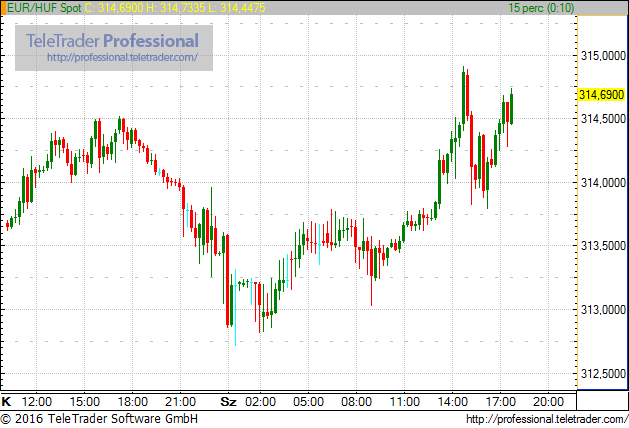The image size is (629, 428).
Task: Click the 314,5000 price axis label
Action: [x=603, y=119]
